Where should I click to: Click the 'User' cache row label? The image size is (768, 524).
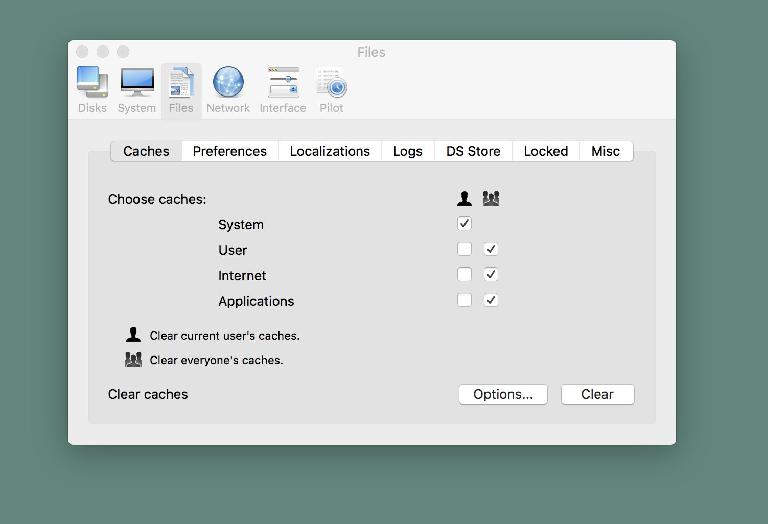coord(233,250)
